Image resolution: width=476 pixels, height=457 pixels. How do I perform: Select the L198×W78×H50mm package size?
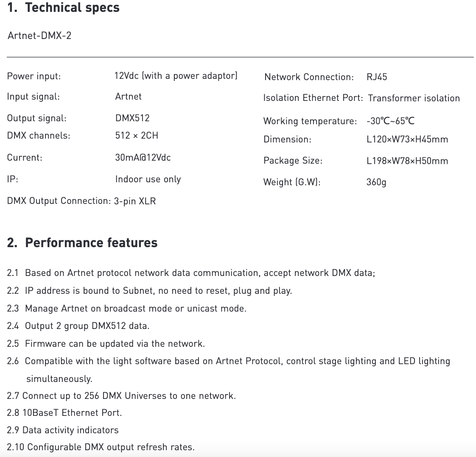click(x=407, y=161)
